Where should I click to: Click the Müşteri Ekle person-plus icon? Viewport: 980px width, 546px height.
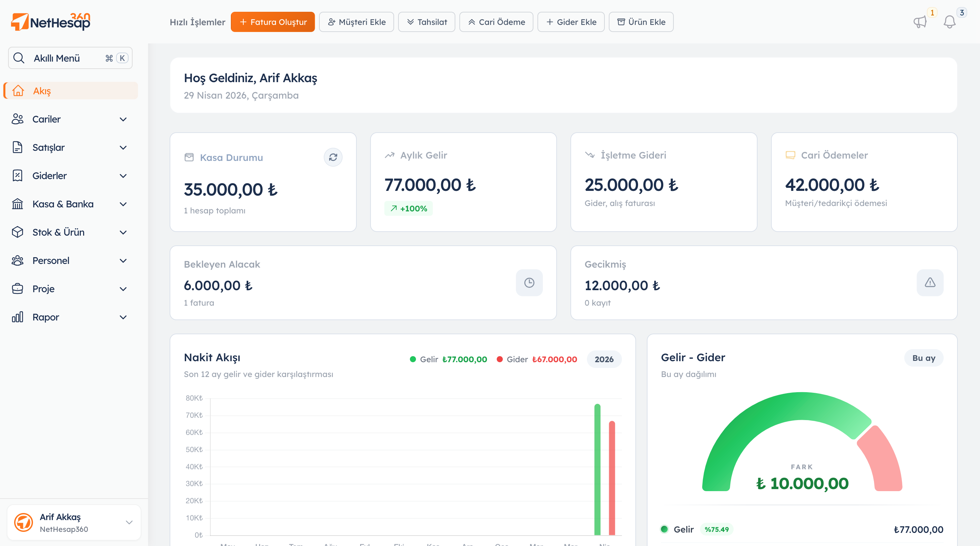point(331,22)
